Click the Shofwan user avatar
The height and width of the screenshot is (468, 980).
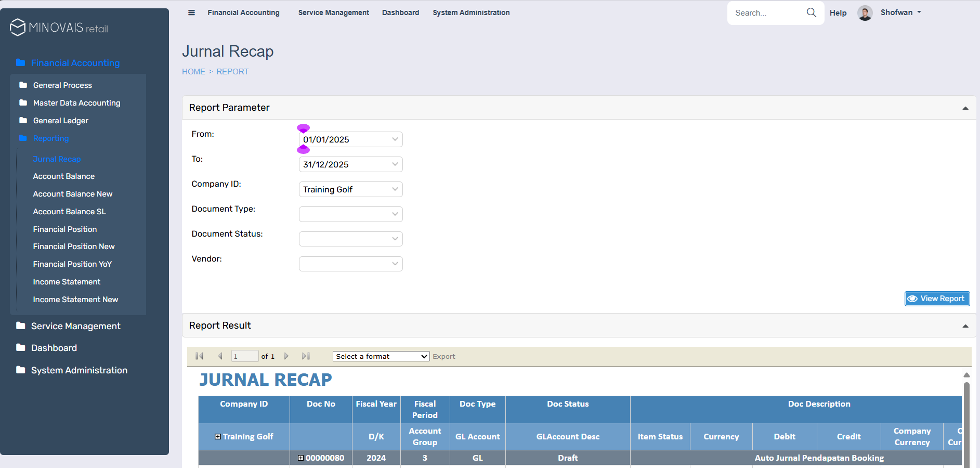[x=865, y=13]
